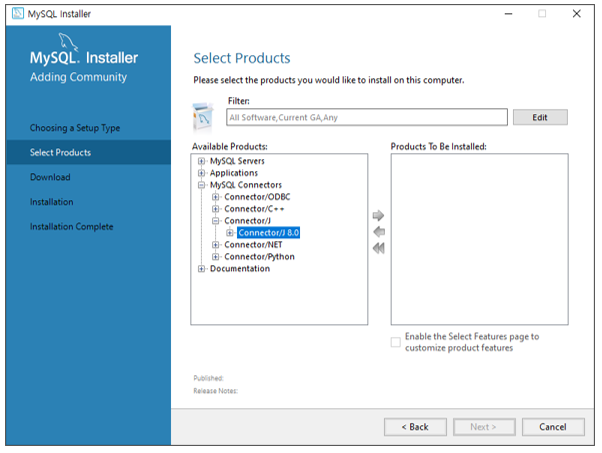This screenshot has width=602, height=453.
Task: Select the Applications tree item
Action: pyautogui.click(x=233, y=173)
